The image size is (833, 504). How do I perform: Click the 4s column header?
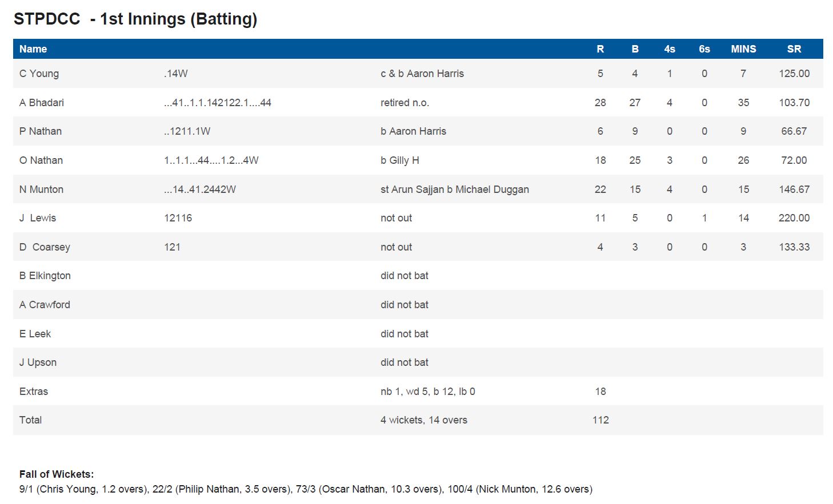[670, 49]
